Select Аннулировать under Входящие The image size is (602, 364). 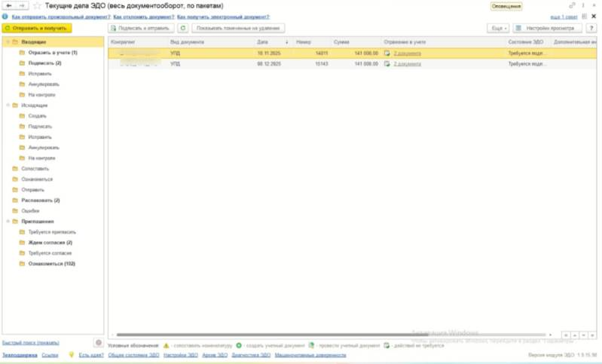tap(44, 84)
